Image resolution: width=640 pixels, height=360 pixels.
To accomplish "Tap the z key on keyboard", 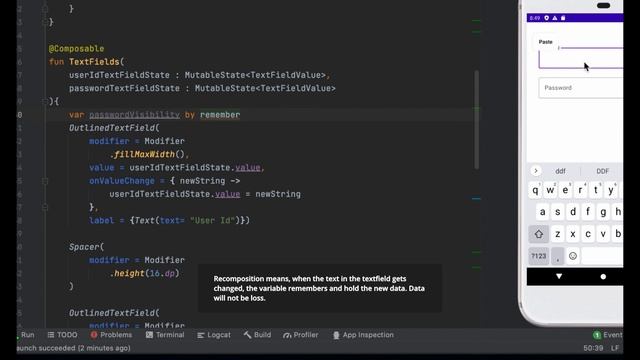I will pos(558,234).
